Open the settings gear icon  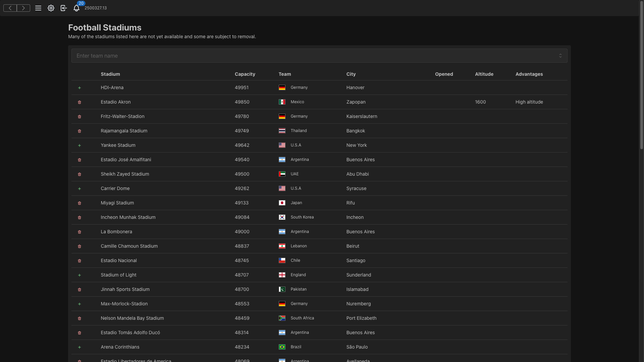pos(51,8)
